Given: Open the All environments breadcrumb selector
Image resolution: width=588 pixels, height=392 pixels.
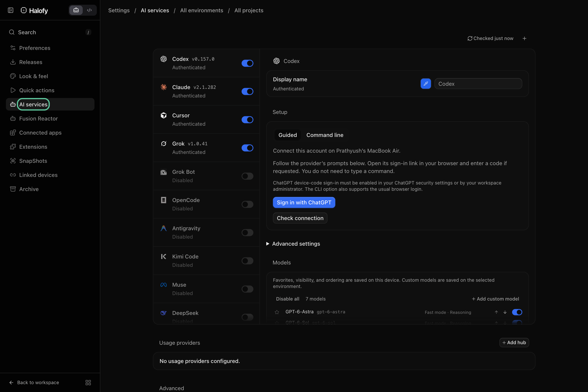Looking at the screenshot, I should (201, 10).
